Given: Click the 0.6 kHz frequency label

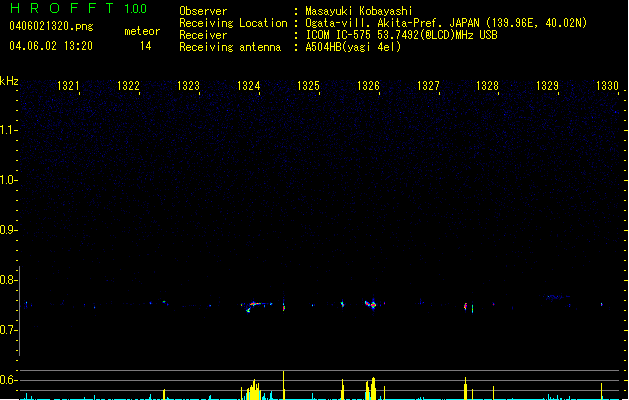Looking at the screenshot, I should click(x=8, y=380).
